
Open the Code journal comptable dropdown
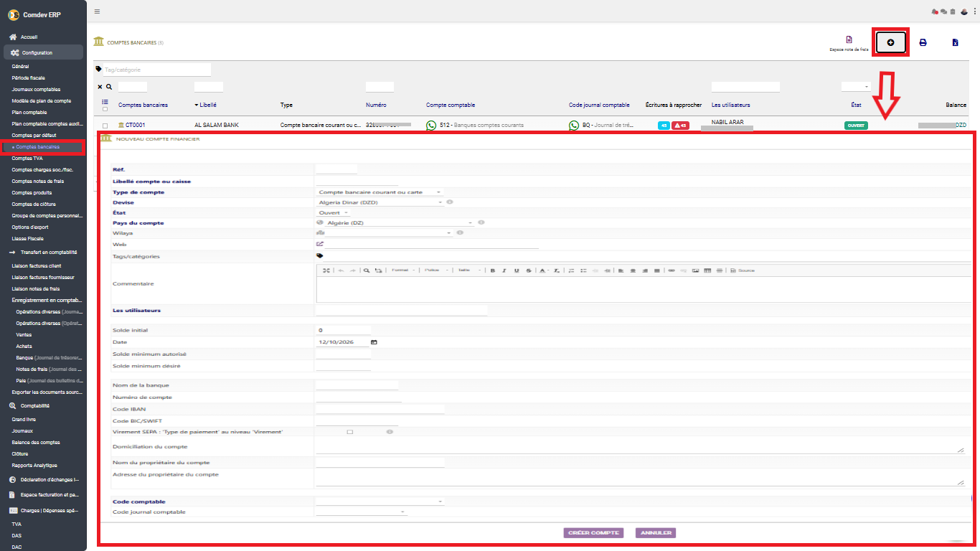(x=362, y=512)
